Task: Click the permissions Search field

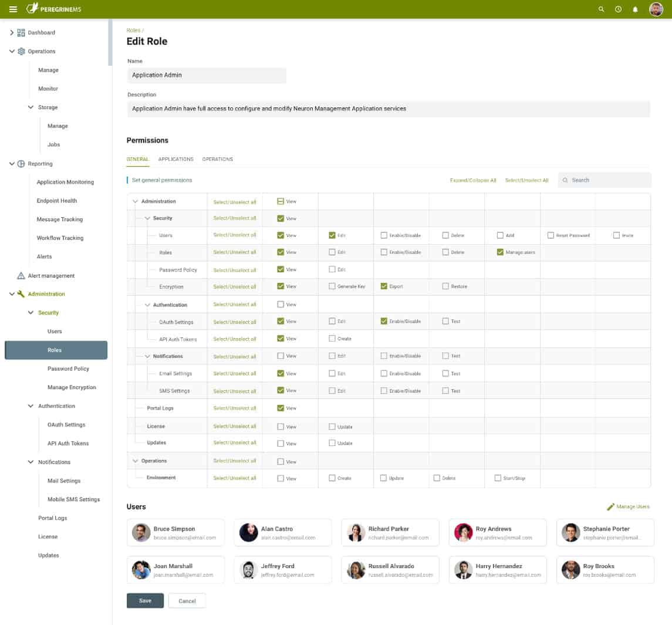Action: click(605, 180)
